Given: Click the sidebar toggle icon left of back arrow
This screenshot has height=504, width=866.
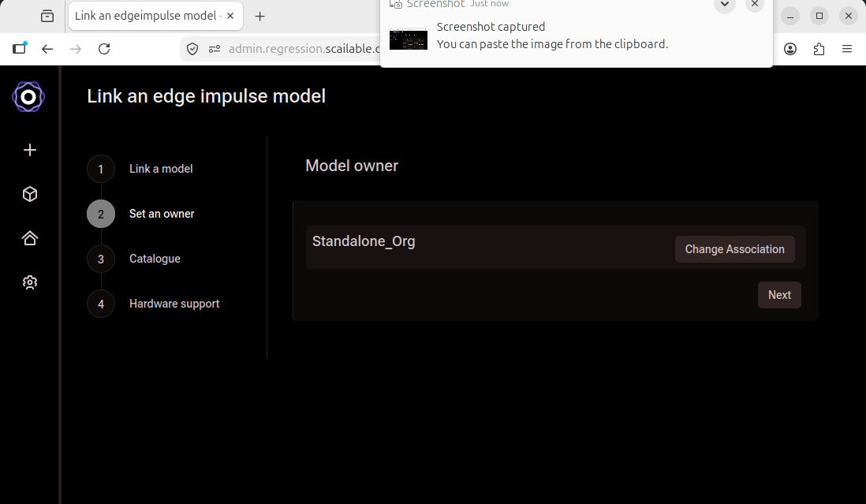Looking at the screenshot, I should [x=20, y=48].
